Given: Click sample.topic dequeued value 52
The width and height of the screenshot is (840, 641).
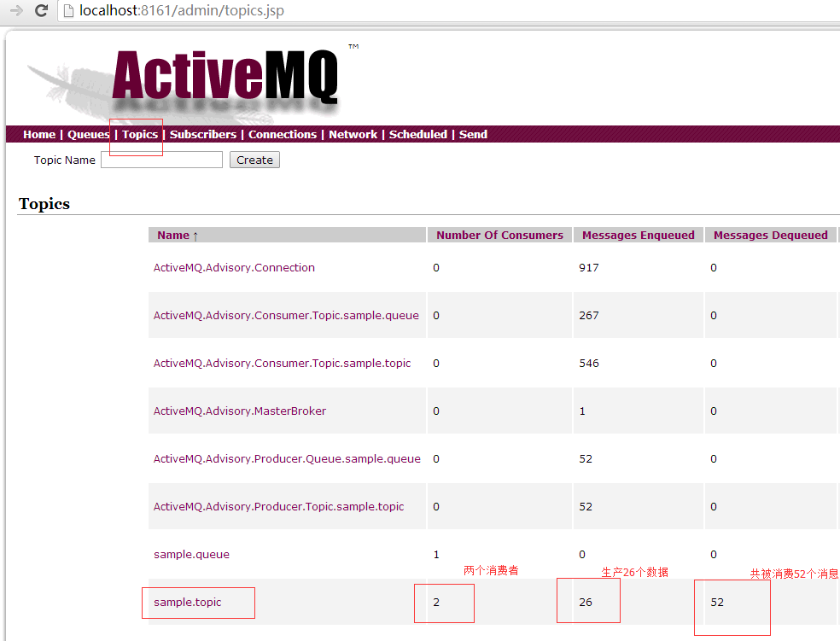Looking at the screenshot, I should click(x=717, y=603).
